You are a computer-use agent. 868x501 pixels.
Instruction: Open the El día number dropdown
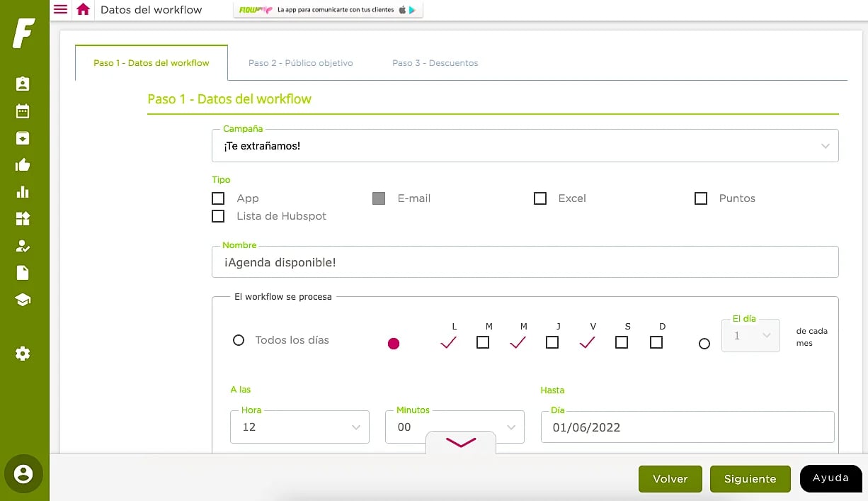(x=750, y=336)
